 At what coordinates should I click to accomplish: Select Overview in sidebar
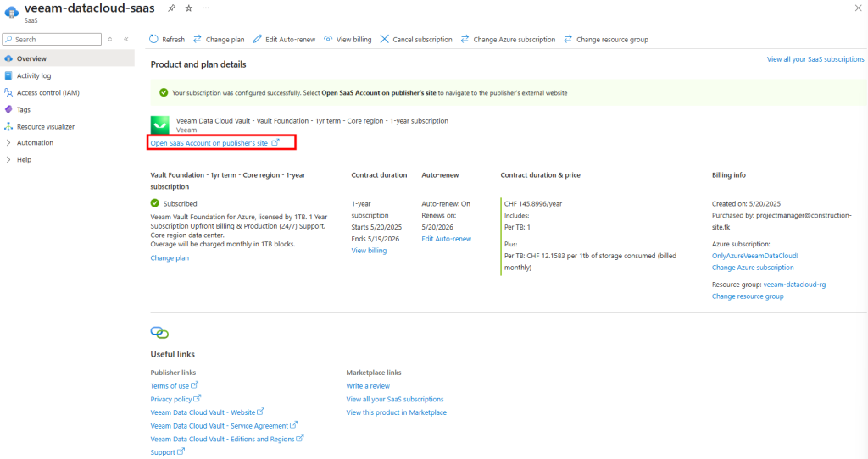coord(67,58)
